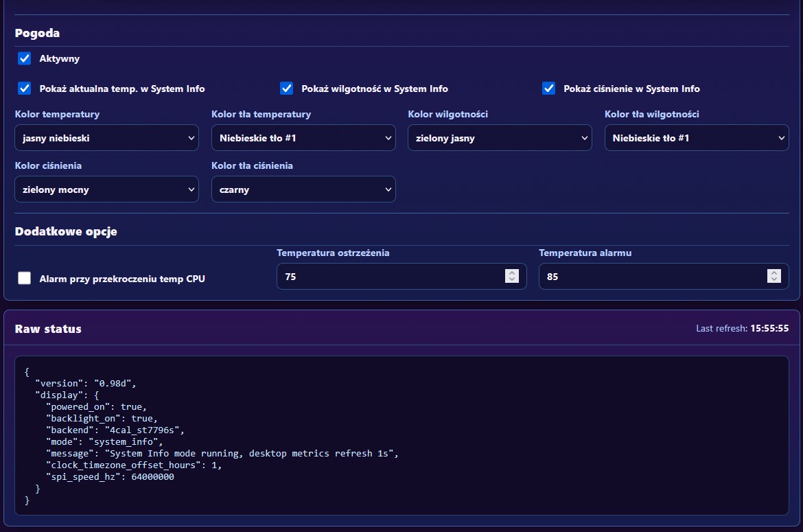This screenshot has height=532, width=803.
Task: Click the Temperatura ostrzeżenia input field
Action: click(401, 277)
